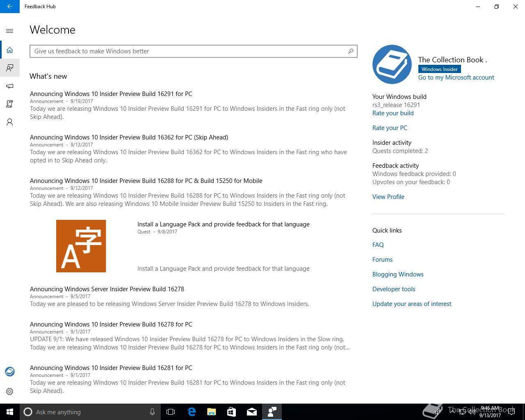Go to the Home sidebar icon

click(x=10, y=50)
